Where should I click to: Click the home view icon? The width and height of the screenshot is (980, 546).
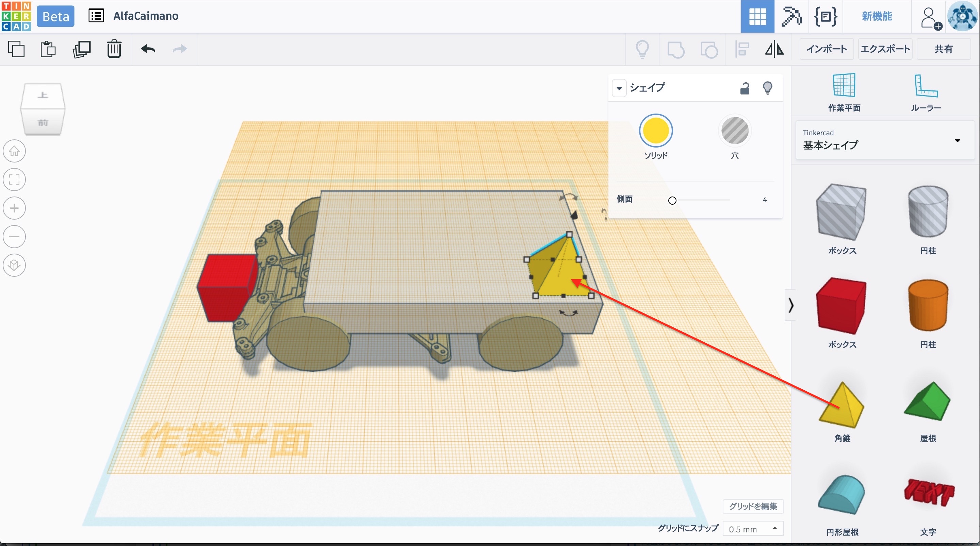[14, 151]
